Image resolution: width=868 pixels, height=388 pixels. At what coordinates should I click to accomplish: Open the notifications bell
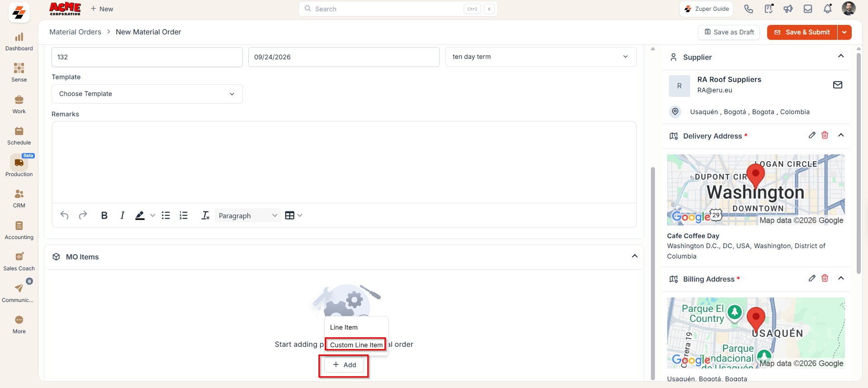pyautogui.click(x=827, y=9)
